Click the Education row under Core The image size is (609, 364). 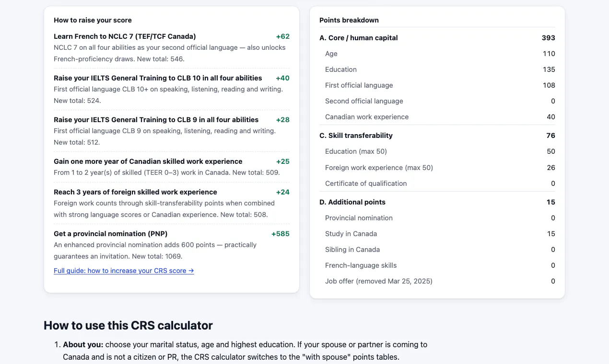tap(437, 69)
